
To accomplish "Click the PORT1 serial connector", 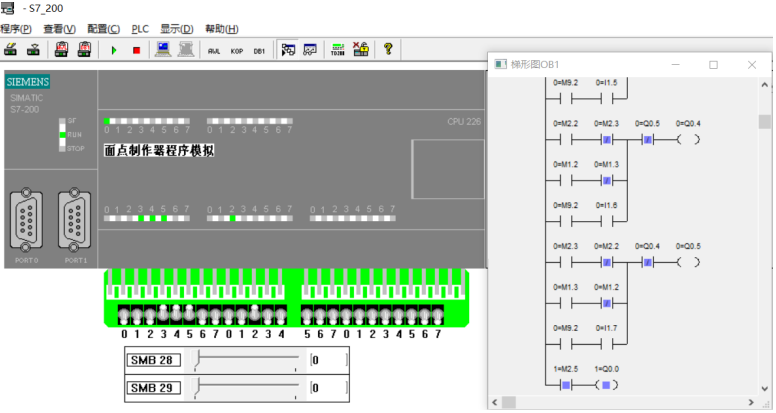I will 74,220.
